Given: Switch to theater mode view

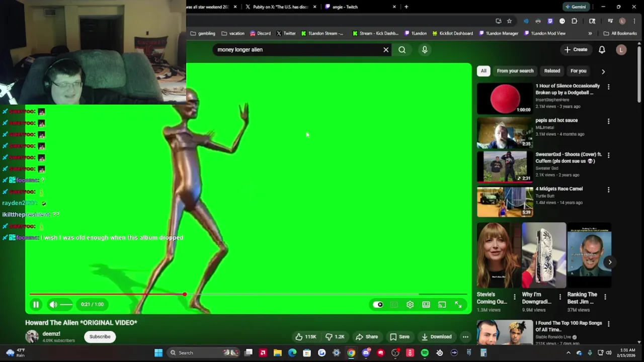Looking at the screenshot, I should [x=426, y=304].
